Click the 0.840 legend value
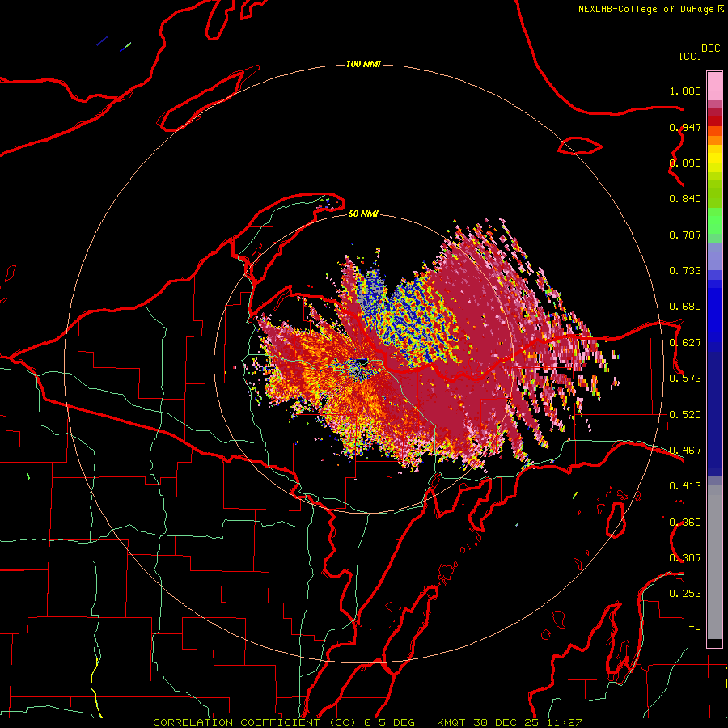 point(685,199)
